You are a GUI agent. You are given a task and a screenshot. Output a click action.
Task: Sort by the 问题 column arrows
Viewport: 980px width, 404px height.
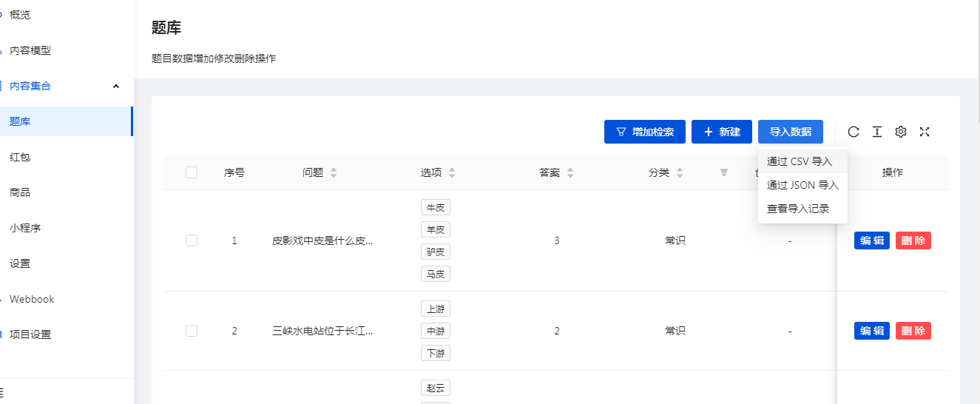pyautogui.click(x=334, y=172)
